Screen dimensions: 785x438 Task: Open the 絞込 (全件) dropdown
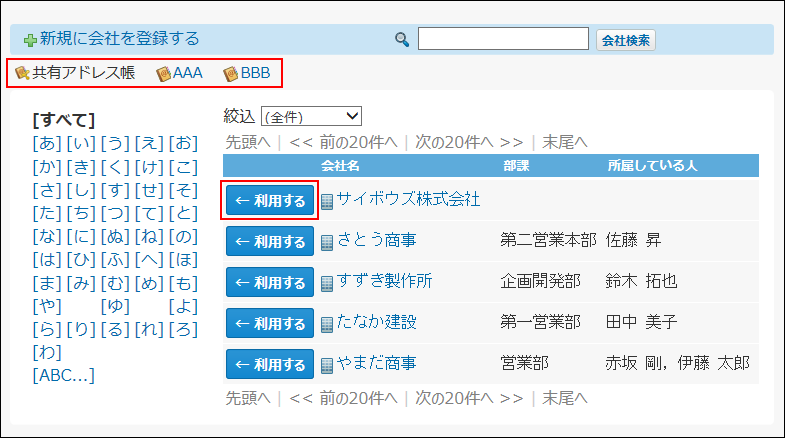[x=311, y=116]
